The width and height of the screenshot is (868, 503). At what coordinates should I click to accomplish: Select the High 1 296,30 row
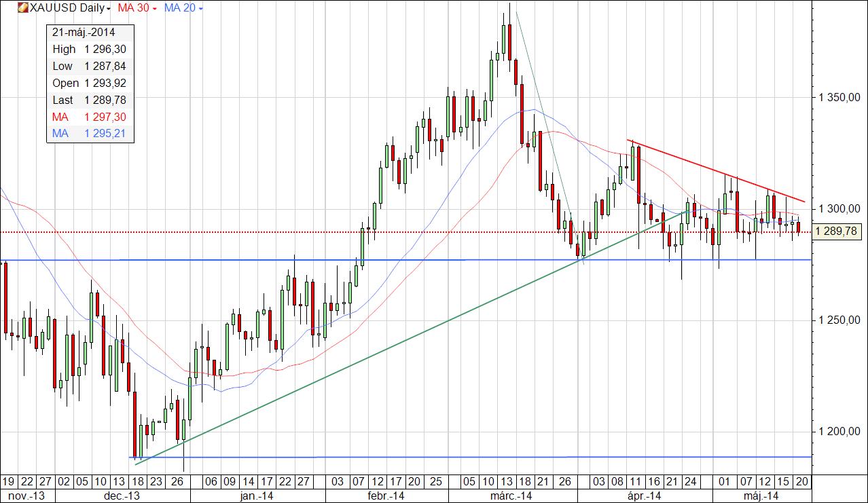[89, 49]
